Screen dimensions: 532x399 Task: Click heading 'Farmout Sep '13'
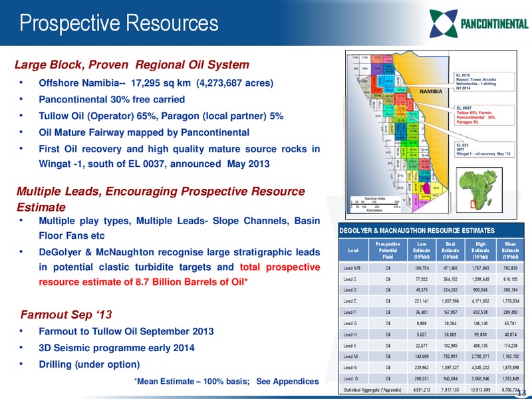66,315
